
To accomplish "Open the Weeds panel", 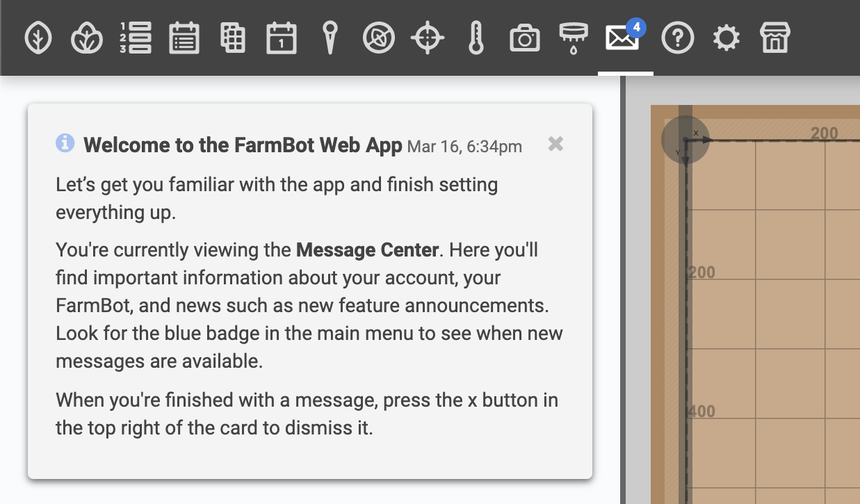I will coord(379,38).
